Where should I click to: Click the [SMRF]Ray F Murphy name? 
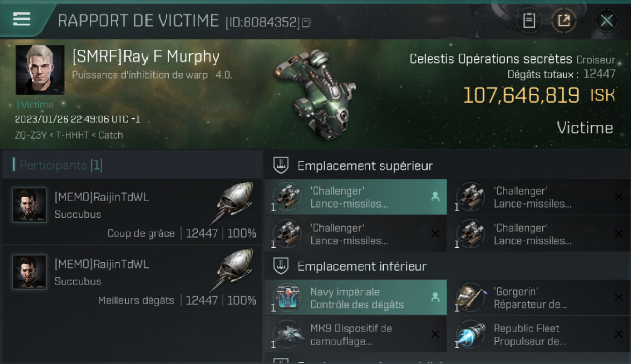coord(146,57)
